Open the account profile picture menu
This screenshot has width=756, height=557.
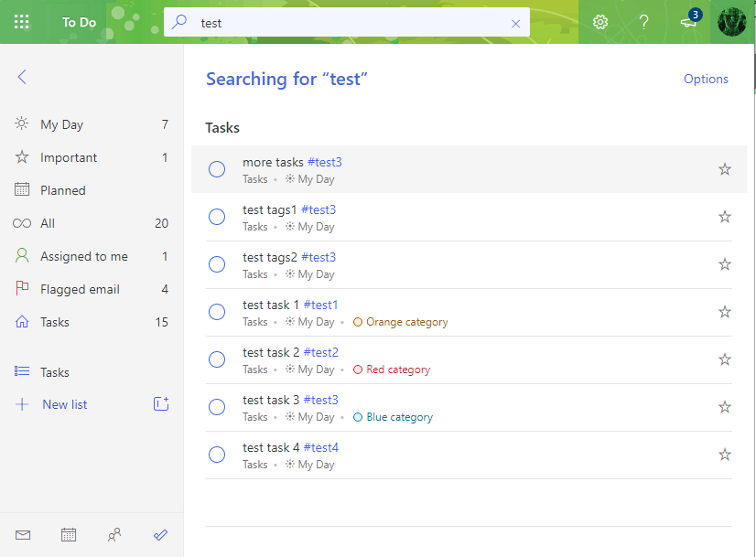pos(732,22)
